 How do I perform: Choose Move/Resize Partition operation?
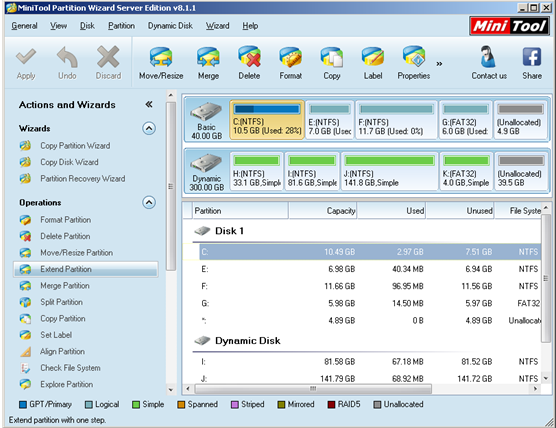pyautogui.click(x=77, y=252)
